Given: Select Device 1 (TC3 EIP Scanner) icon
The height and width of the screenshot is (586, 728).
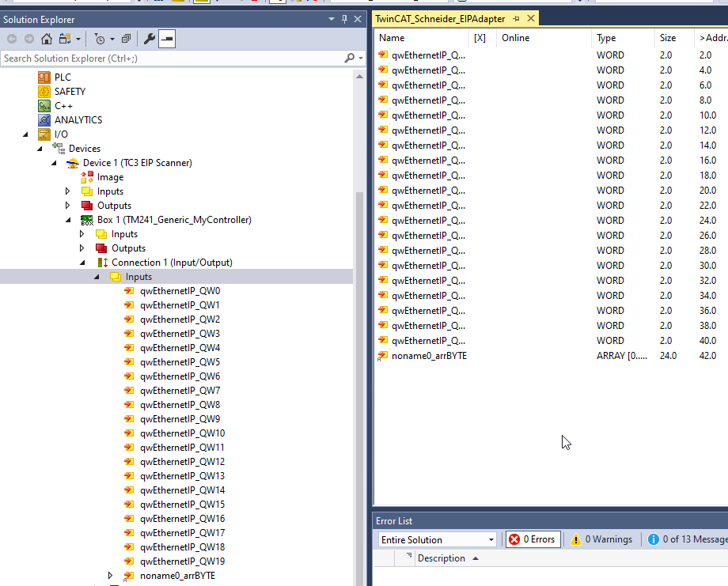Looking at the screenshot, I should click(73, 164).
